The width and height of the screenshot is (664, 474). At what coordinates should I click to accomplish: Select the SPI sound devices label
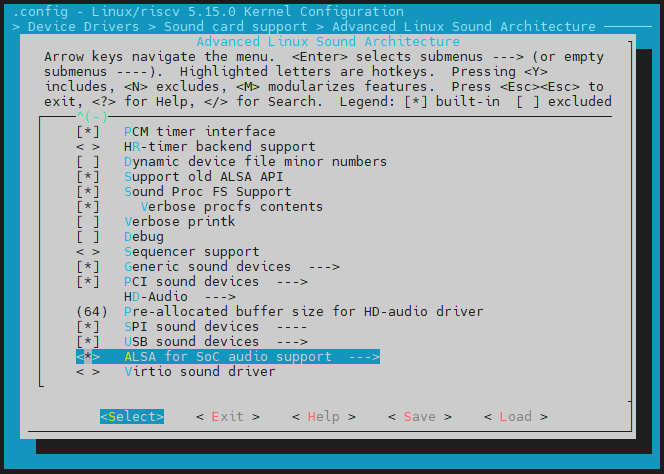point(192,327)
